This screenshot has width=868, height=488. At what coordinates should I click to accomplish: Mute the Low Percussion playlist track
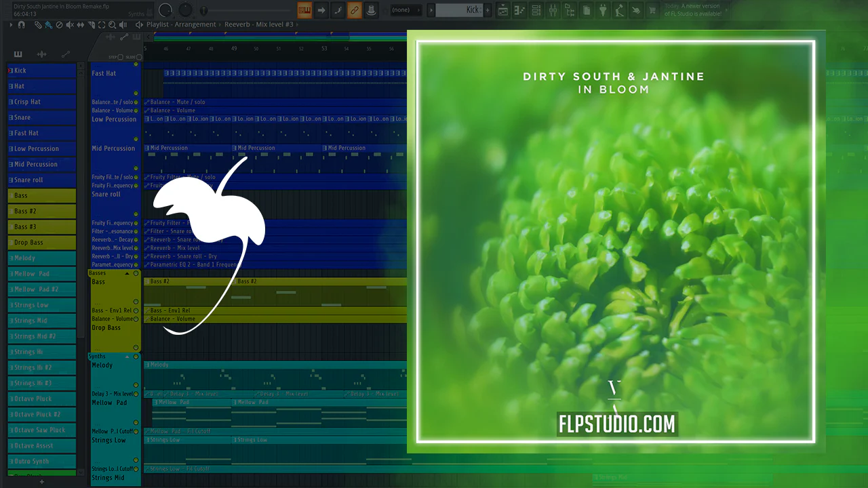pyautogui.click(x=136, y=139)
